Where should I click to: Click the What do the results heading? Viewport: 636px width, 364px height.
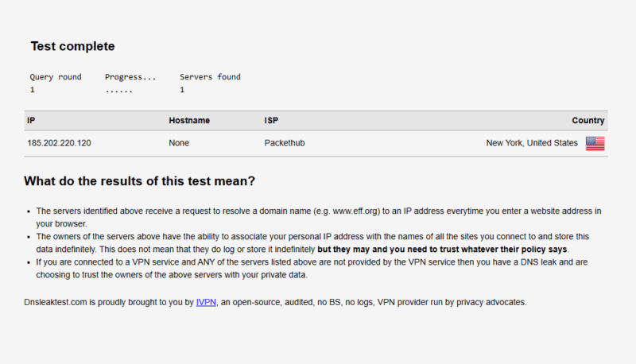pyautogui.click(x=140, y=180)
